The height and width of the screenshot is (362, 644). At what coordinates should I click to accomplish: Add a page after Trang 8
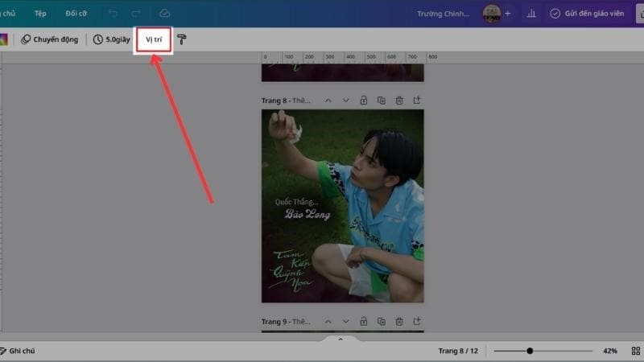[x=417, y=101]
